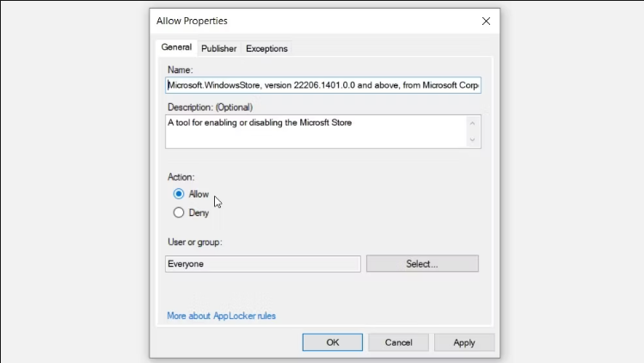Click into the Name text field
This screenshot has height=363, width=644.
click(322, 85)
